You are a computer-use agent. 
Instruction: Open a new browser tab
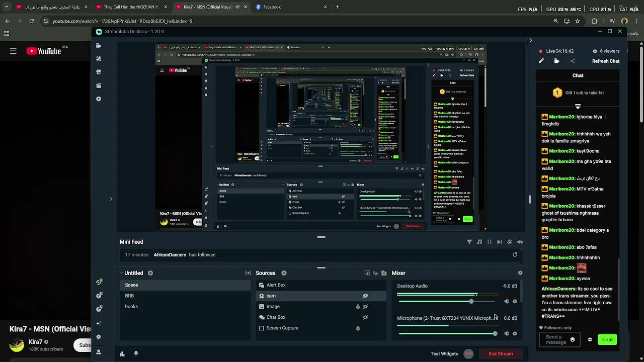(x=337, y=7)
